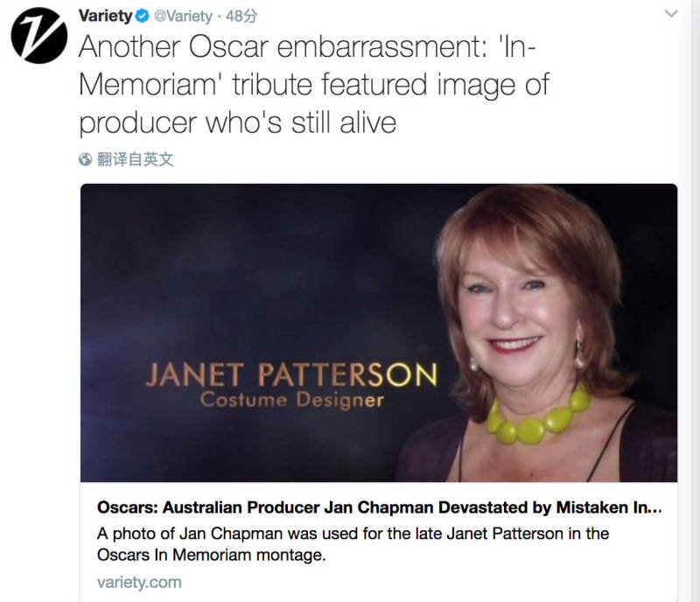This screenshot has height=602, width=700.
Task: Click the woman's face in the photo
Action: tap(514, 306)
